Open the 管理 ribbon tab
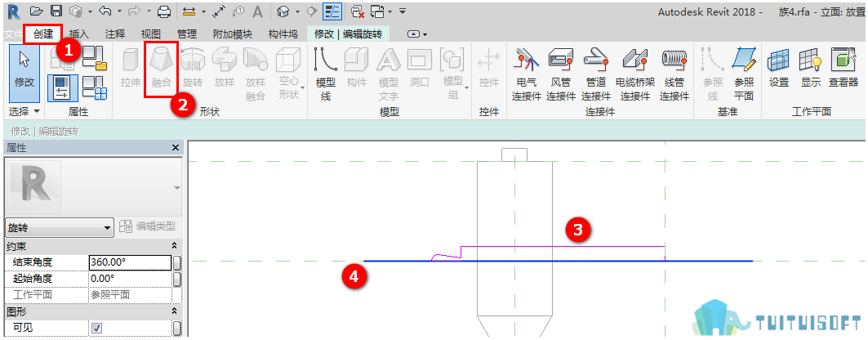 [x=186, y=34]
